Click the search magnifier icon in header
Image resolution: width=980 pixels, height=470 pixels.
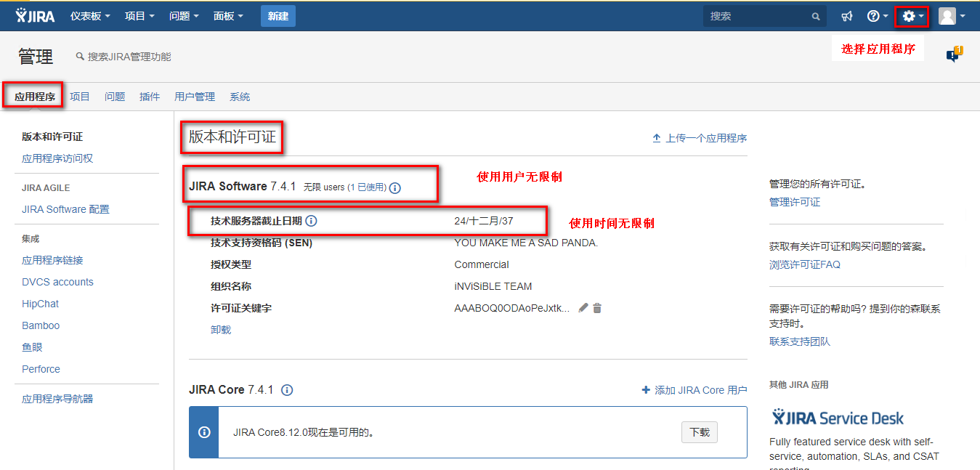pos(816,16)
